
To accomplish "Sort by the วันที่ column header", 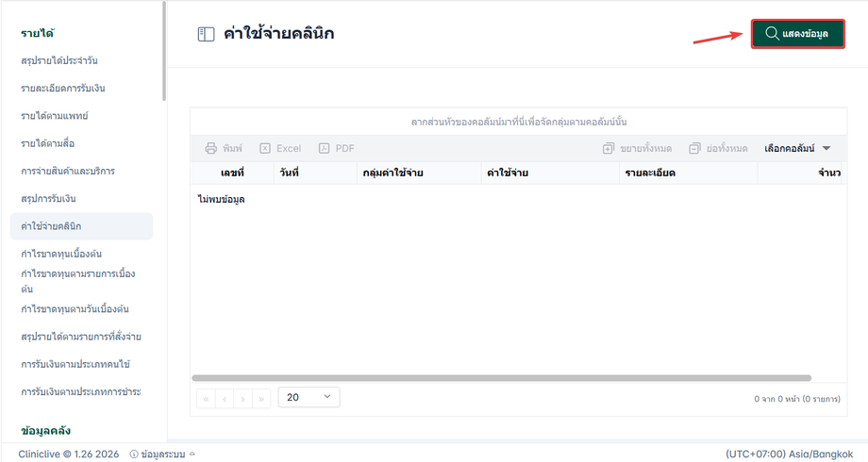I will click(315, 173).
